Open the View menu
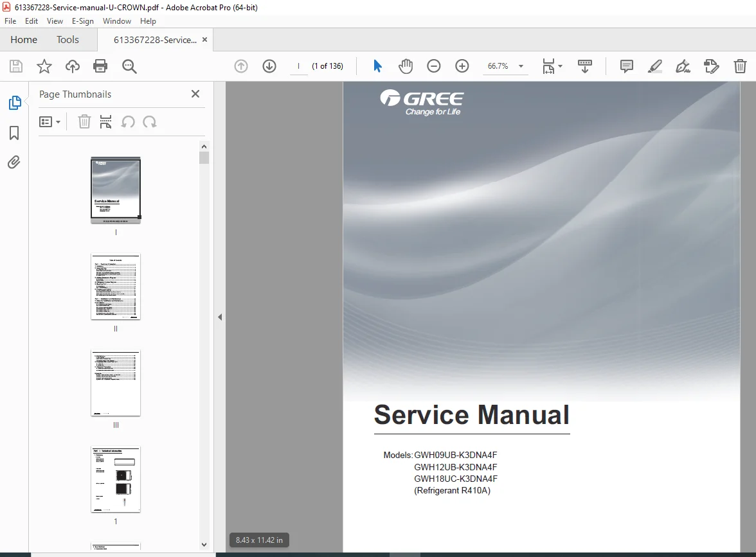Screen dimensions: 756x557 point(55,21)
